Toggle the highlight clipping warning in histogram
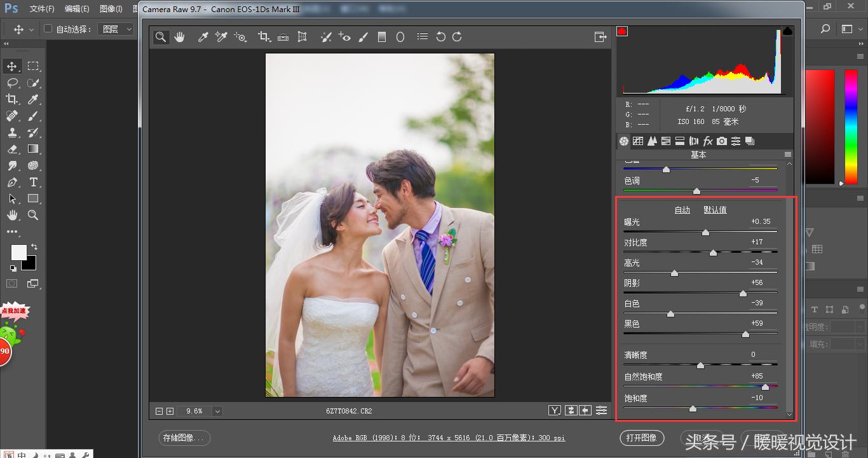This screenshot has height=458, width=868. coord(787,31)
